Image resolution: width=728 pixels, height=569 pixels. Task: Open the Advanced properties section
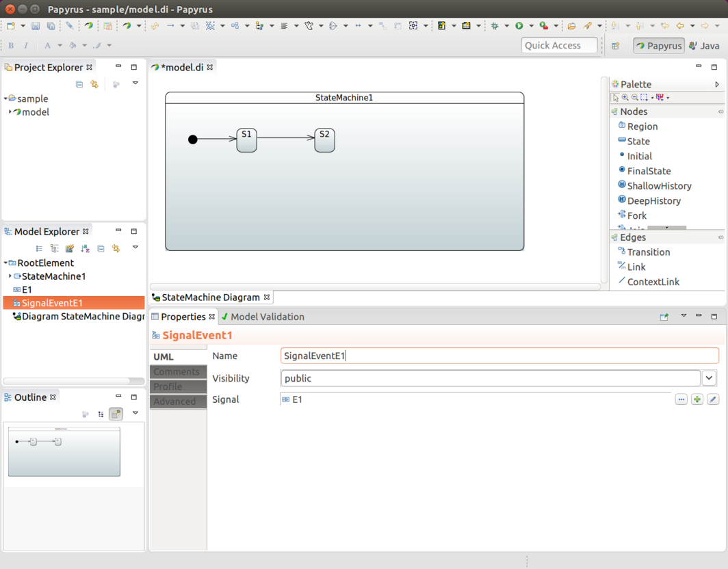[x=179, y=401]
